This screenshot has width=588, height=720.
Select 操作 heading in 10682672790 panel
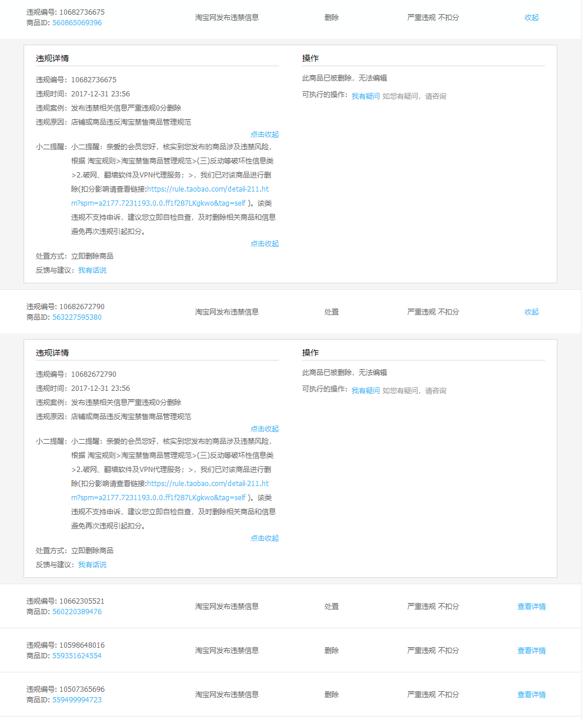pyautogui.click(x=310, y=353)
